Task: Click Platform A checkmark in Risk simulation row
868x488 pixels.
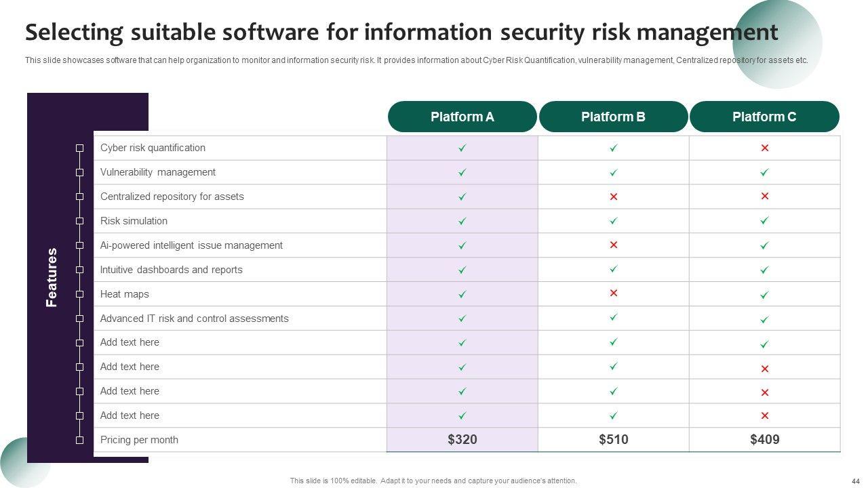Action: 462,221
